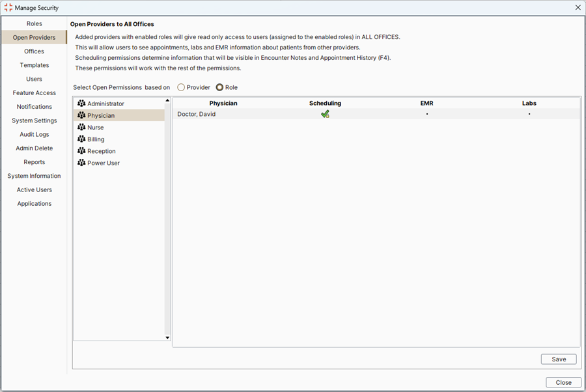The height and width of the screenshot is (392, 586).
Task: Select the Provider radio button
Action: [x=181, y=87]
